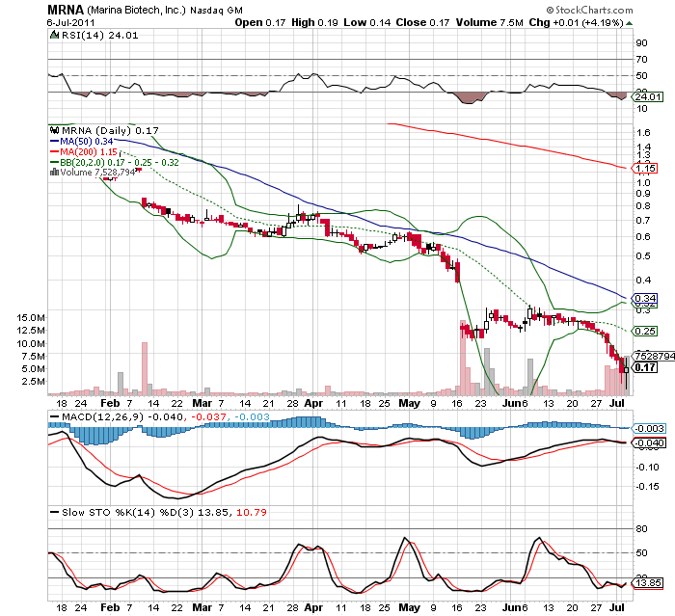The height and width of the screenshot is (616, 675).
Task: Click the 90 level on RSI axis
Action: (641, 42)
